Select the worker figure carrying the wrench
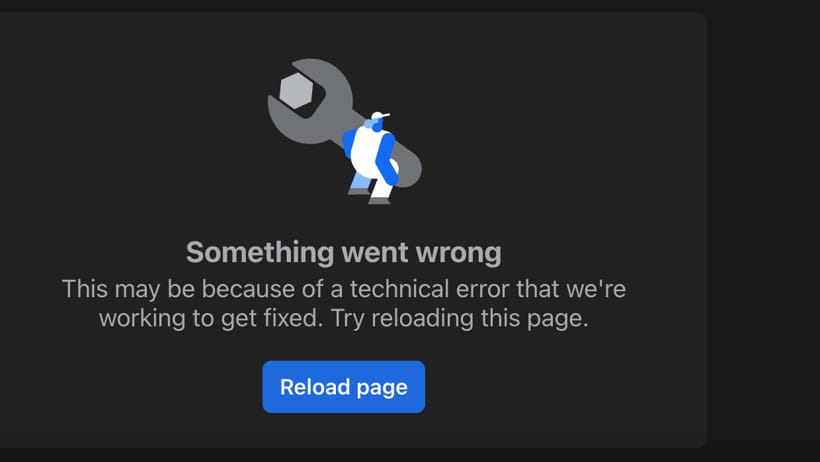This screenshot has width=820, height=462. click(x=372, y=158)
